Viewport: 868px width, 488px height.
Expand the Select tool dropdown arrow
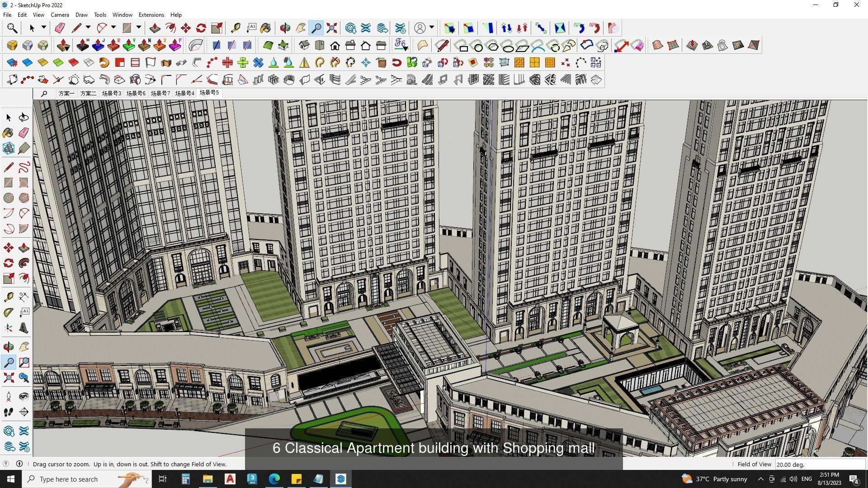(44, 28)
